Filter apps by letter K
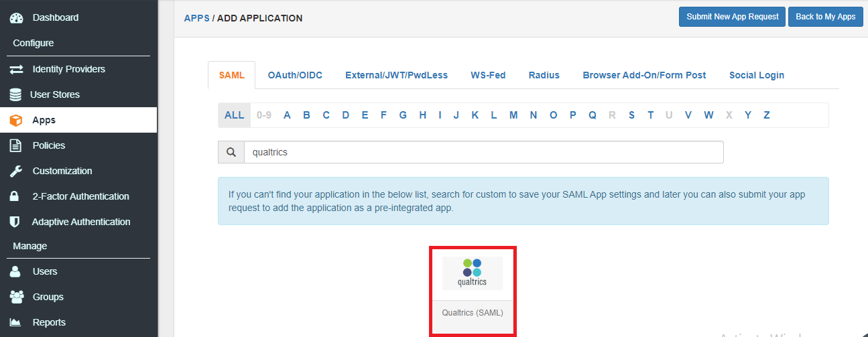This screenshot has width=868, height=337. click(x=475, y=115)
